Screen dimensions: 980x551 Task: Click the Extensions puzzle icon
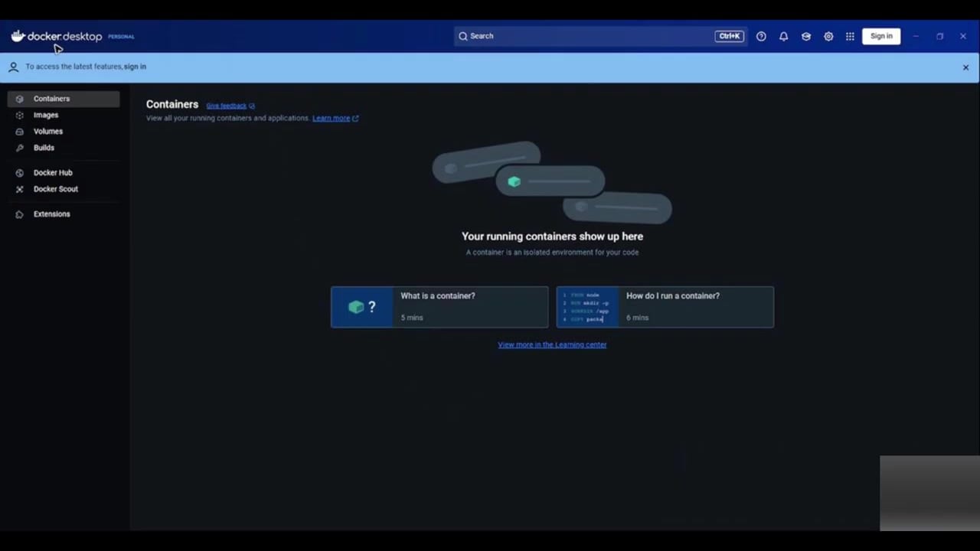(x=20, y=214)
